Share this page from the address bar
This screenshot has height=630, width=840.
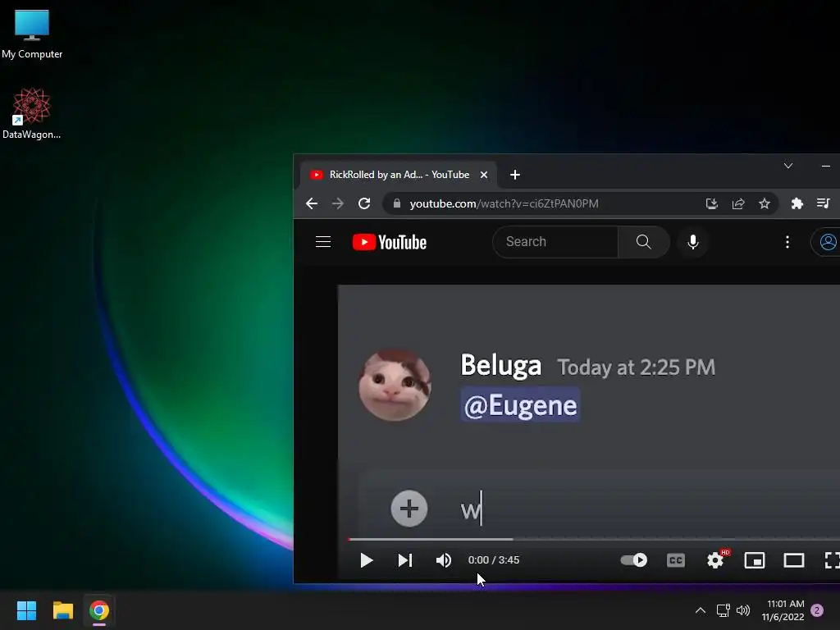(738, 203)
